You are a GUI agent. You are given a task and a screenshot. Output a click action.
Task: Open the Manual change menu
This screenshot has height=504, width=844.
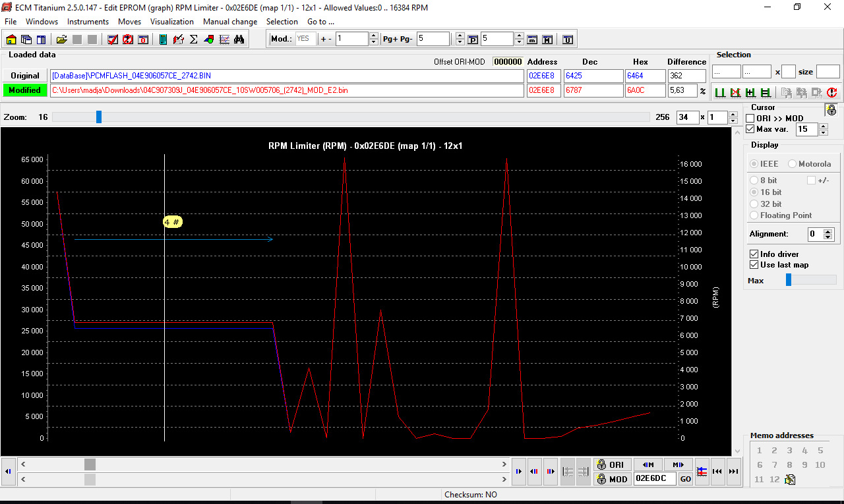(x=230, y=22)
